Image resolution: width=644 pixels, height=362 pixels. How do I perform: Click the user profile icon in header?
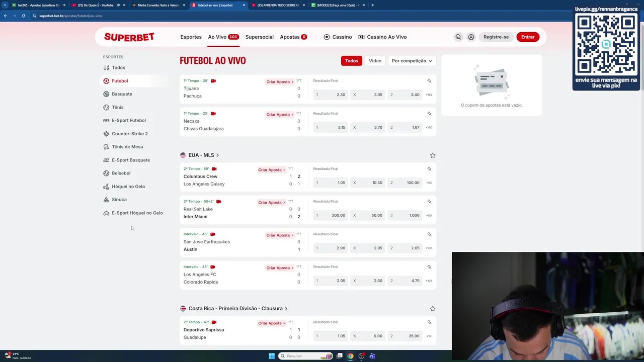click(x=471, y=37)
